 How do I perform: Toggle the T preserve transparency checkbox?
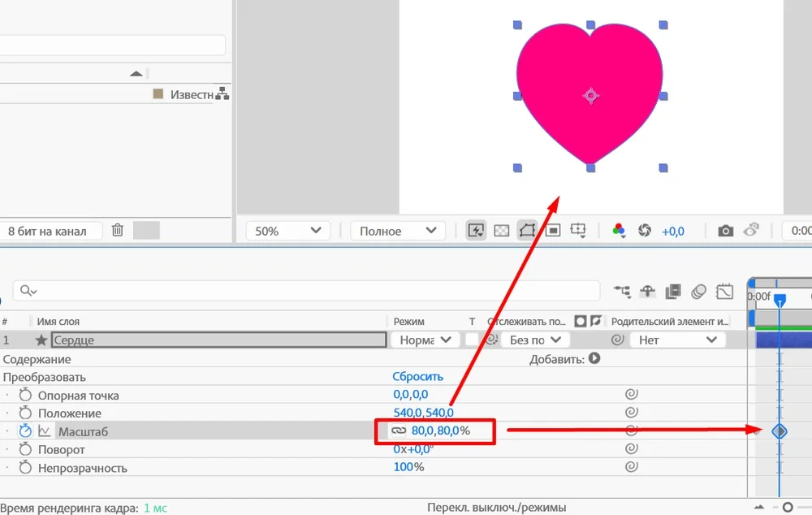point(472,340)
